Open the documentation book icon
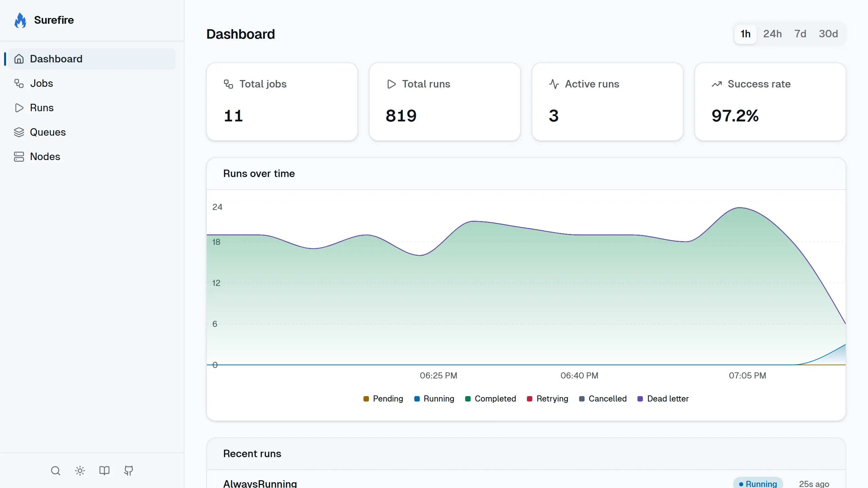This screenshot has width=868, height=488. pos(104,471)
